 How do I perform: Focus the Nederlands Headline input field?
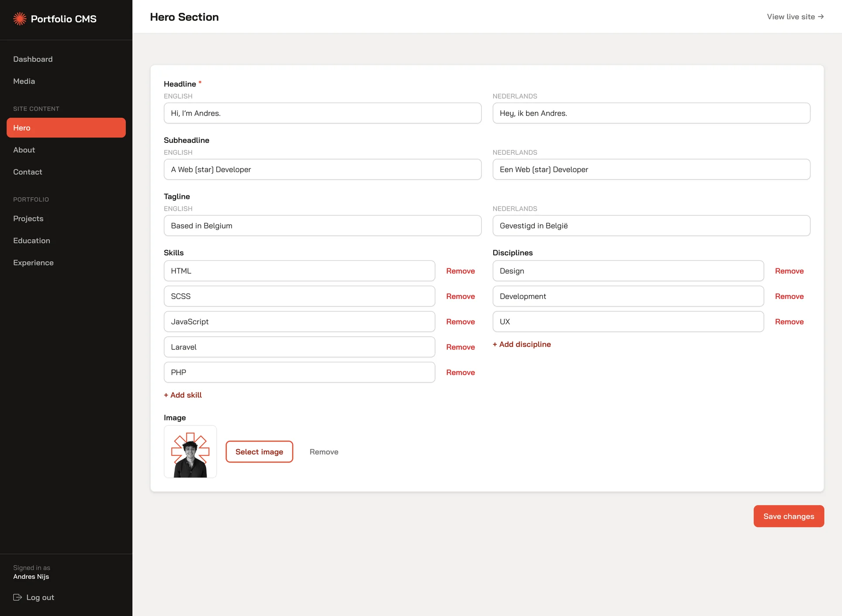coord(651,113)
